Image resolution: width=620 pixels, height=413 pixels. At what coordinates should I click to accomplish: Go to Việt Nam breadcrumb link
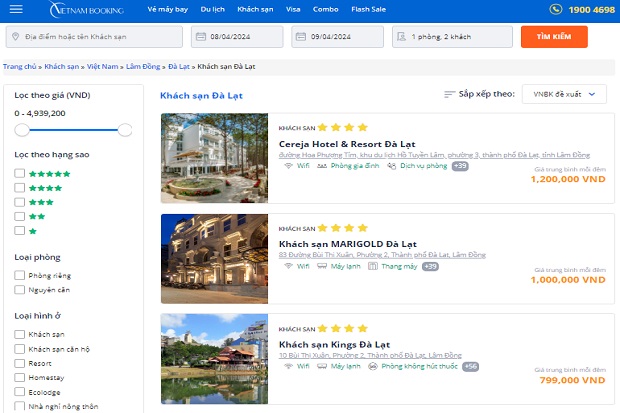pos(102,66)
